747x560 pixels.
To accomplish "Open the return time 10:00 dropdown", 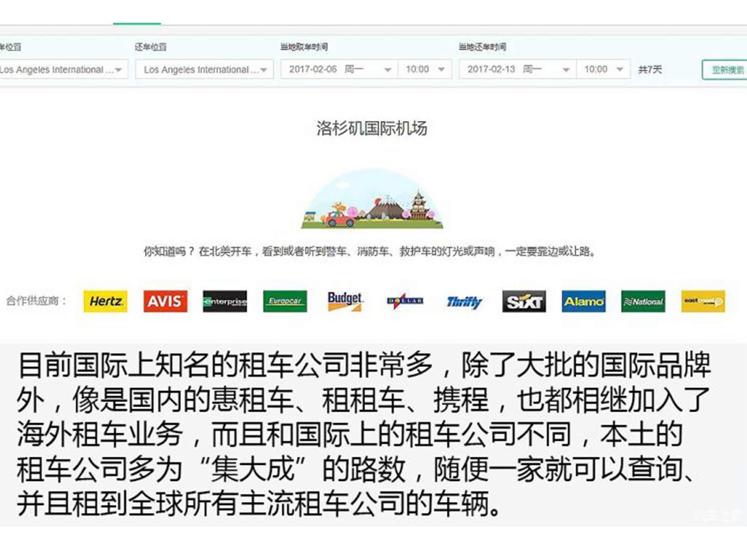I will pos(603,70).
